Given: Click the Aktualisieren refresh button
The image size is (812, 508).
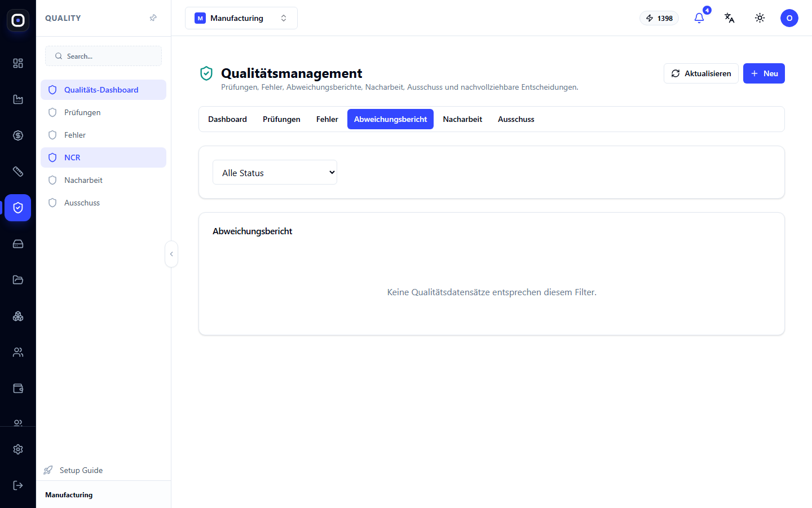Looking at the screenshot, I should [701, 73].
